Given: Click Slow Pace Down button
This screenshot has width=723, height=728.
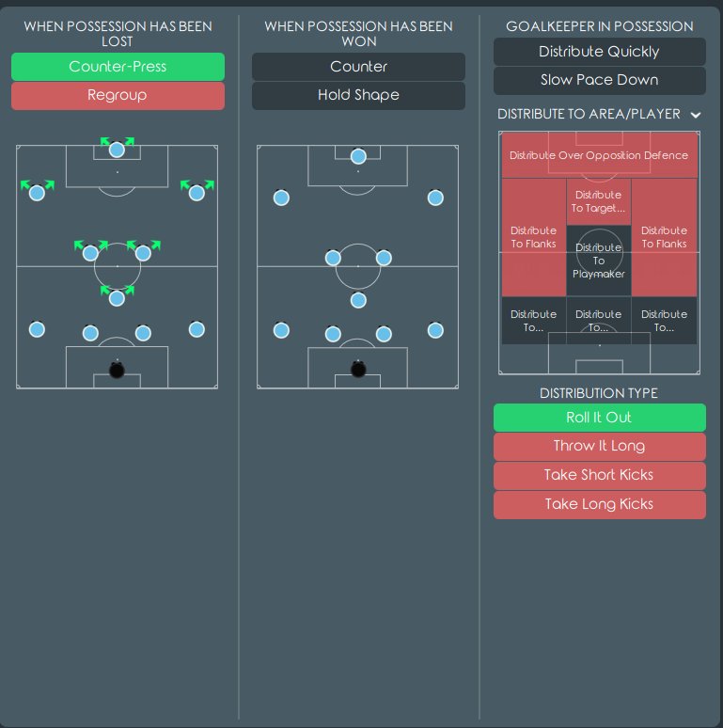Looking at the screenshot, I should click(600, 80).
